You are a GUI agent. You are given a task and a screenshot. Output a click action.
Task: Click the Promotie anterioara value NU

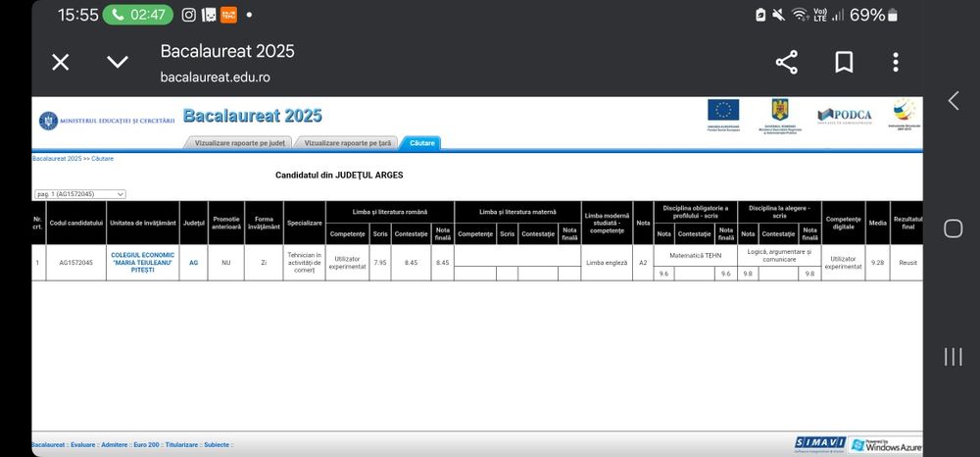226,263
